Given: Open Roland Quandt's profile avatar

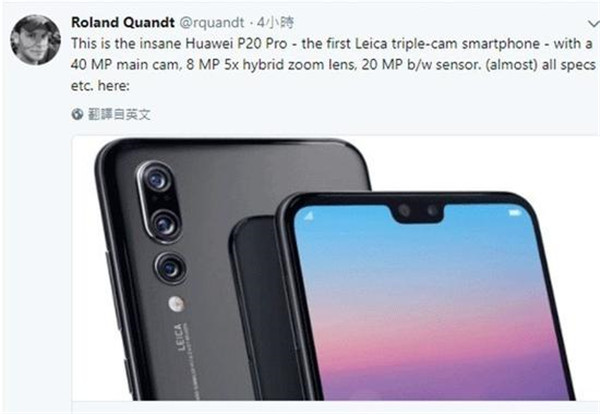Looking at the screenshot, I should (x=36, y=40).
